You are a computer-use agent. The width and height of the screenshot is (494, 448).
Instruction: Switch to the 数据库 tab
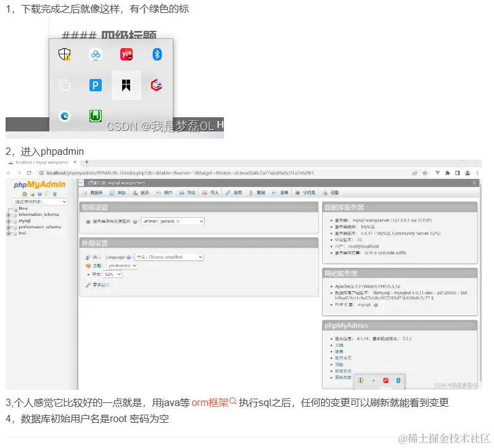tap(93, 193)
